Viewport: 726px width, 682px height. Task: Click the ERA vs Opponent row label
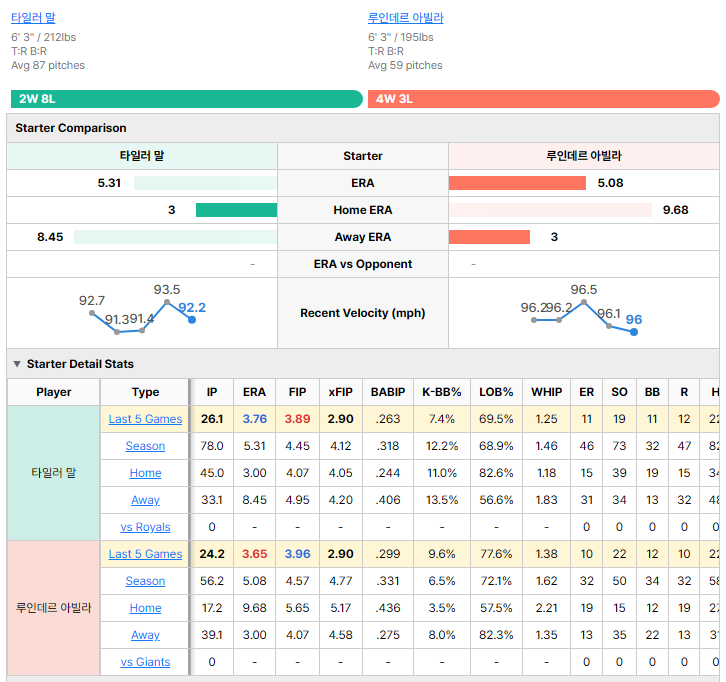coord(363,264)
